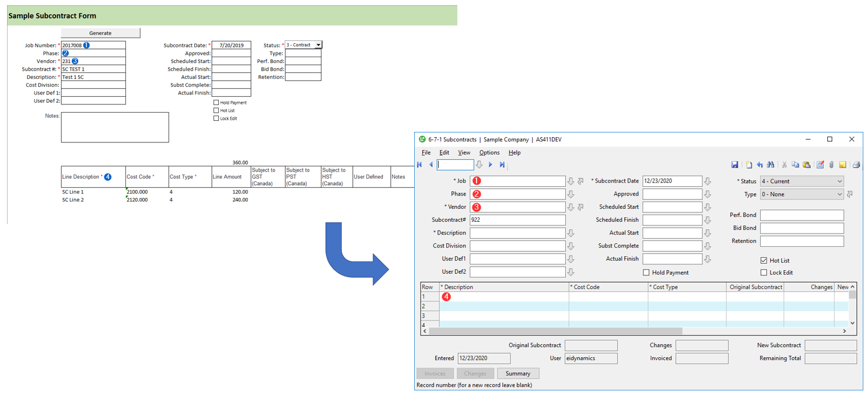Viewport: 868px width, 398px height.
Task: Click the printer icon in toolbar
Action: pyautogui.click(x=856, y=165)
